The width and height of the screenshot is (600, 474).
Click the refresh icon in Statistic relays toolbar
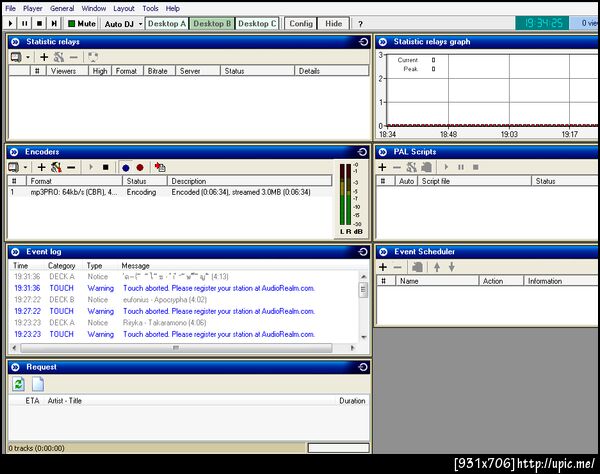(x=93, y=57)
